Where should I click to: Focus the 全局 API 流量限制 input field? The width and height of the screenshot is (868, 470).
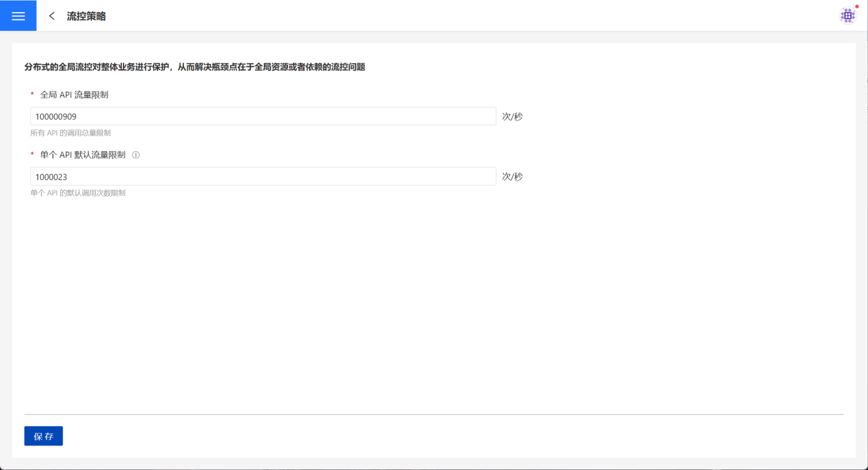(x=263, y=116)
